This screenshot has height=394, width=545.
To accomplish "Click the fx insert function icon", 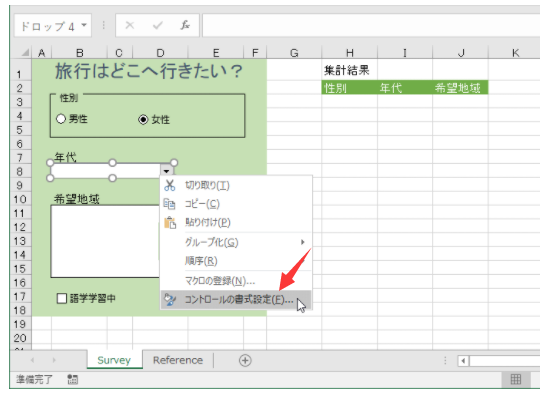I will (x=185, y=25).
